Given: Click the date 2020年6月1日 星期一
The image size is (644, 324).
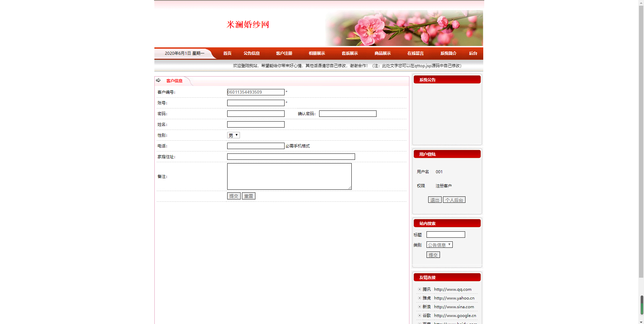Looking at the screenshot, I should (185, 53).
